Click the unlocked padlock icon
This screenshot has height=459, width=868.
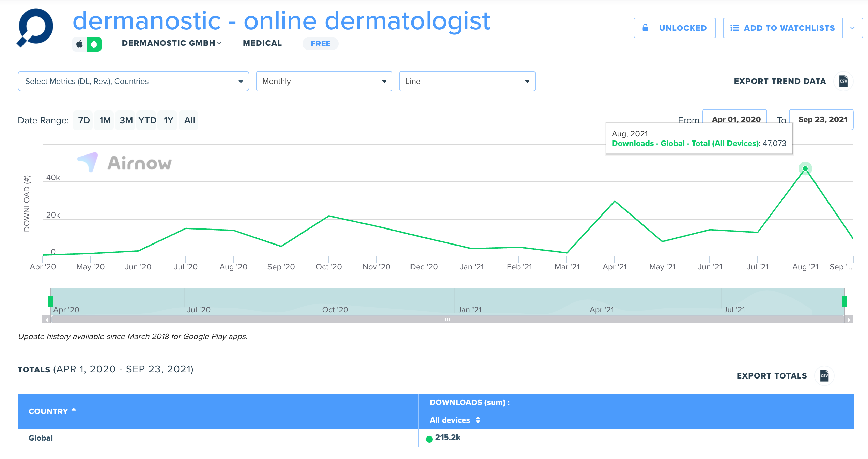(x=645, y=28)
